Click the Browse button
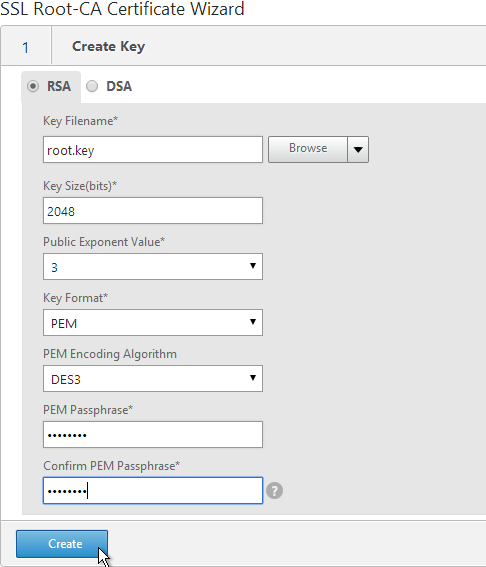Image resolution: width=486 pixels, height=567 pixels. 308,149
